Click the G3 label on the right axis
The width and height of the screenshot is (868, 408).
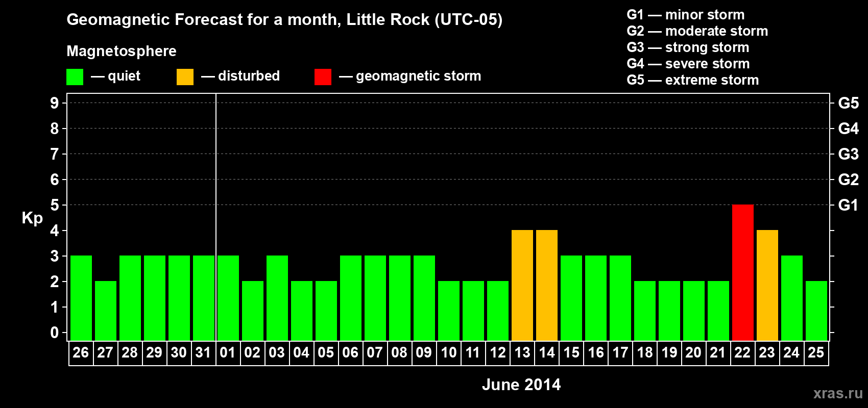(x=849, y=154)
